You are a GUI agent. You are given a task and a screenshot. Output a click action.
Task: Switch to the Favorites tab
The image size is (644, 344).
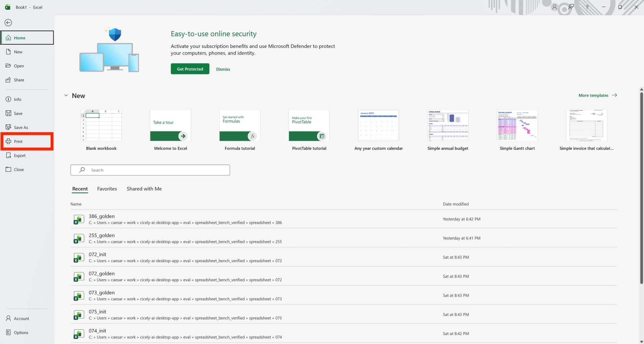coord(107,189)
